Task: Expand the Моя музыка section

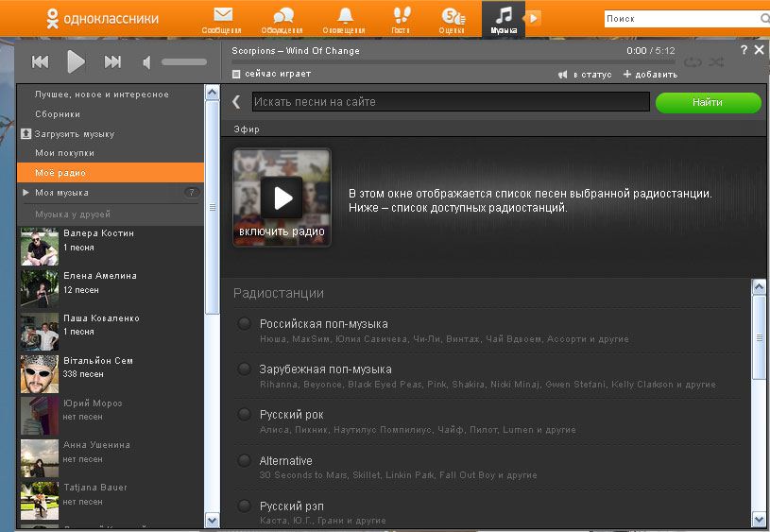Action: [x=26, y=193]
